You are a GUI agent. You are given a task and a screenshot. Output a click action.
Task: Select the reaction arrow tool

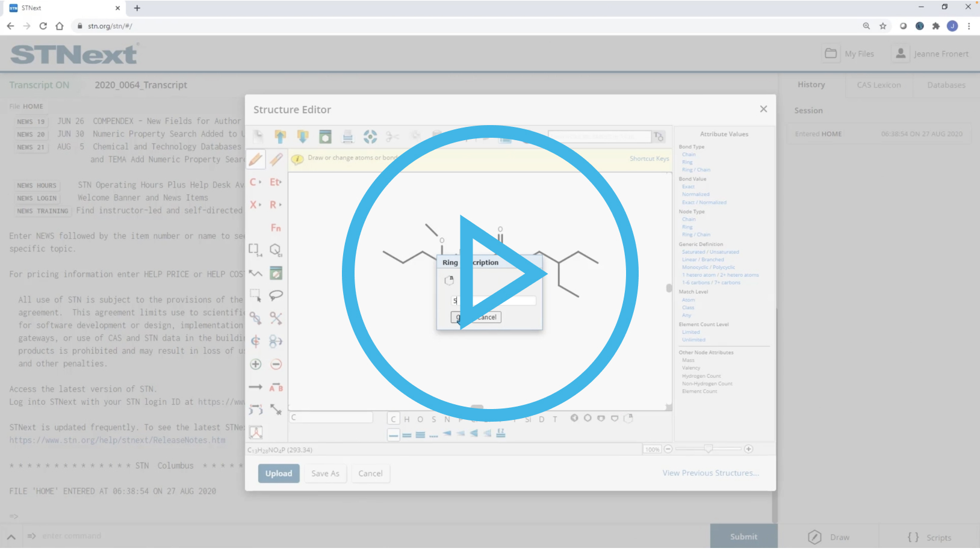255,387
